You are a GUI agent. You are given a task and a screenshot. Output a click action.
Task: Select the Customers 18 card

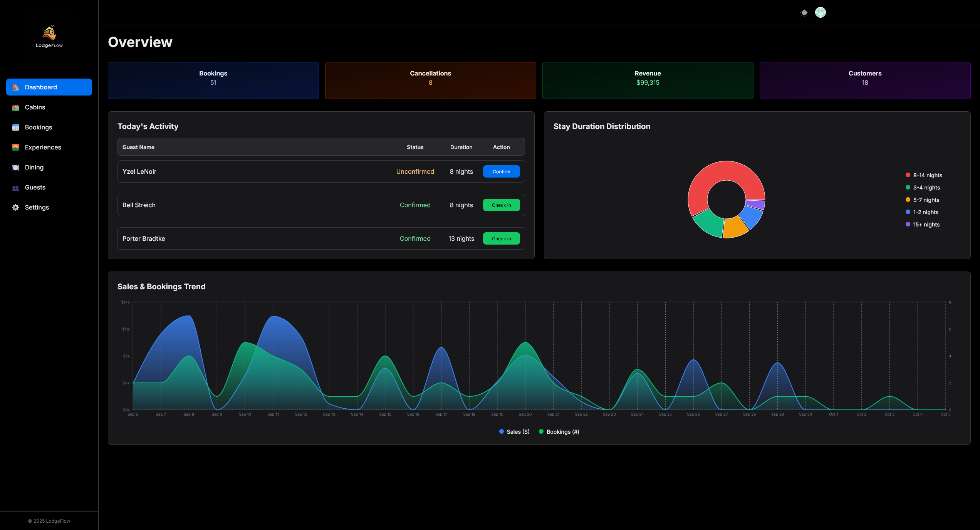pyautogui.click(x=865, y=81)
